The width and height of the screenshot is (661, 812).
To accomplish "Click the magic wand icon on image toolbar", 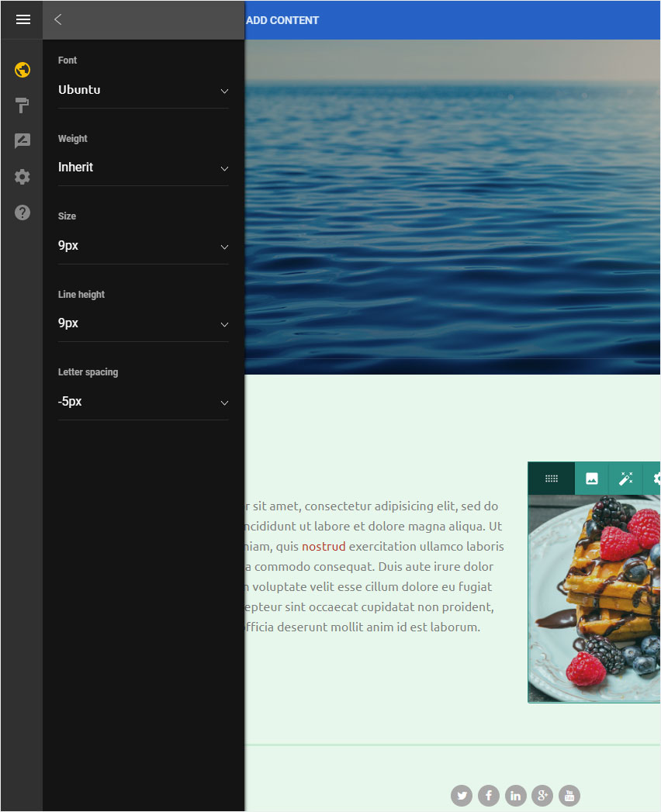I will [626, 479].
